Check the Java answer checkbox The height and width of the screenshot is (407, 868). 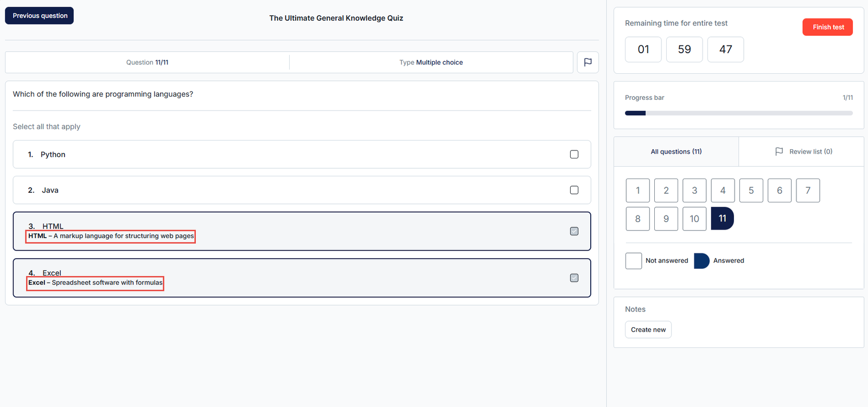point(574,190)
